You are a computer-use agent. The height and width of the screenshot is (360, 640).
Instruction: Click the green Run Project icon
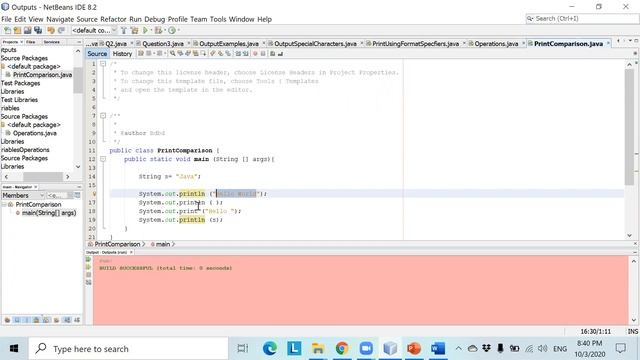(x=145, y=30)
